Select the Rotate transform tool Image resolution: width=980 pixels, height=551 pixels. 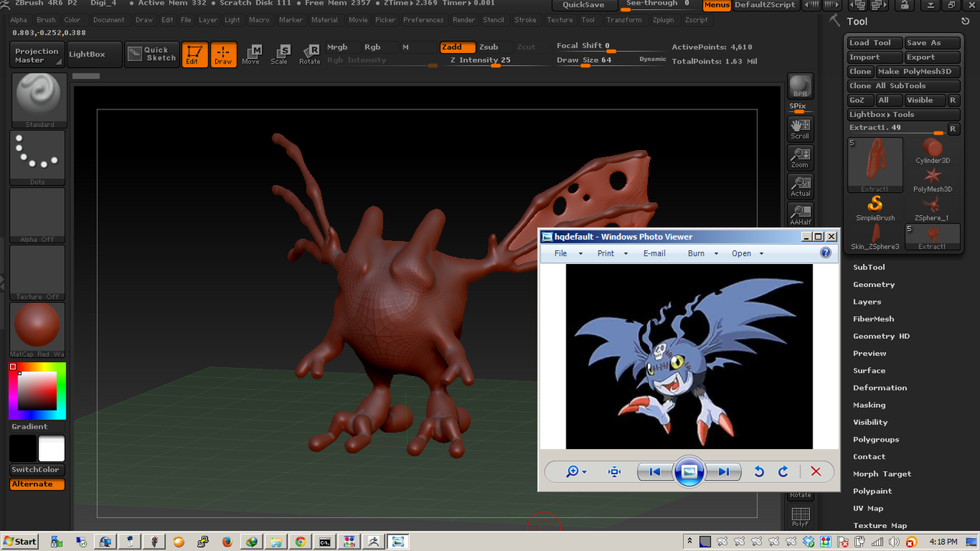click(309, 54)
